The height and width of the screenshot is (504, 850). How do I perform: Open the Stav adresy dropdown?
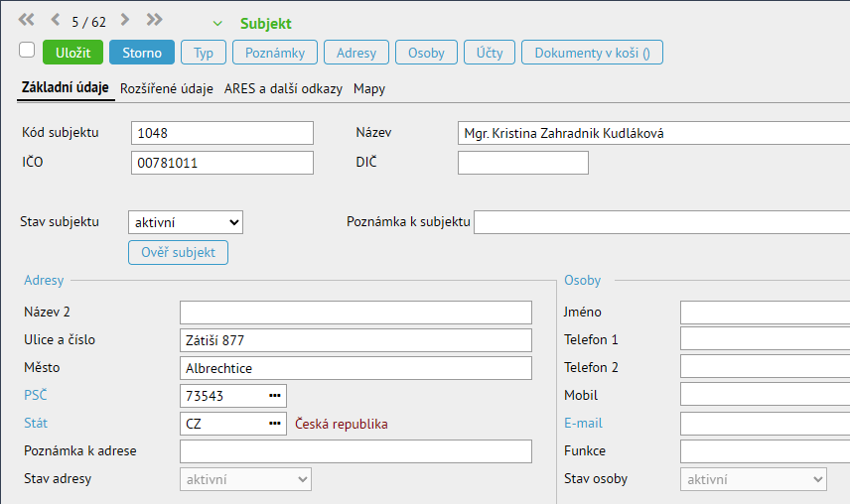pos(245,480)
